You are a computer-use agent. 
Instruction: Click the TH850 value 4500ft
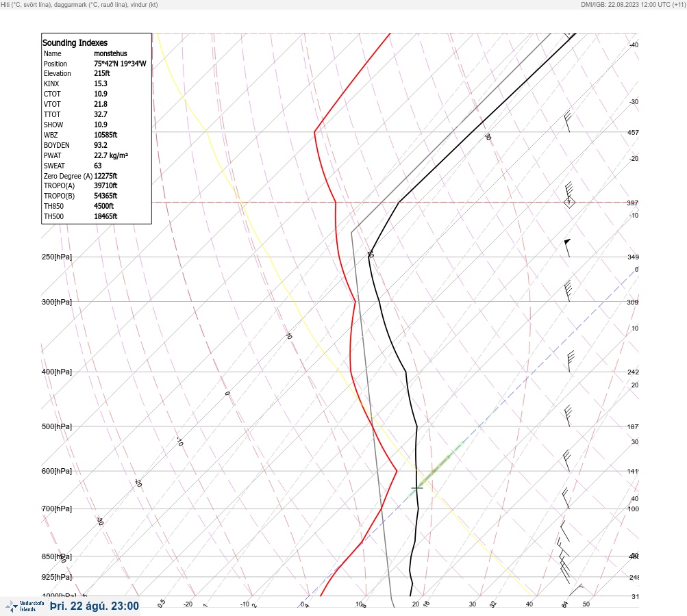(x=104, y=206)
